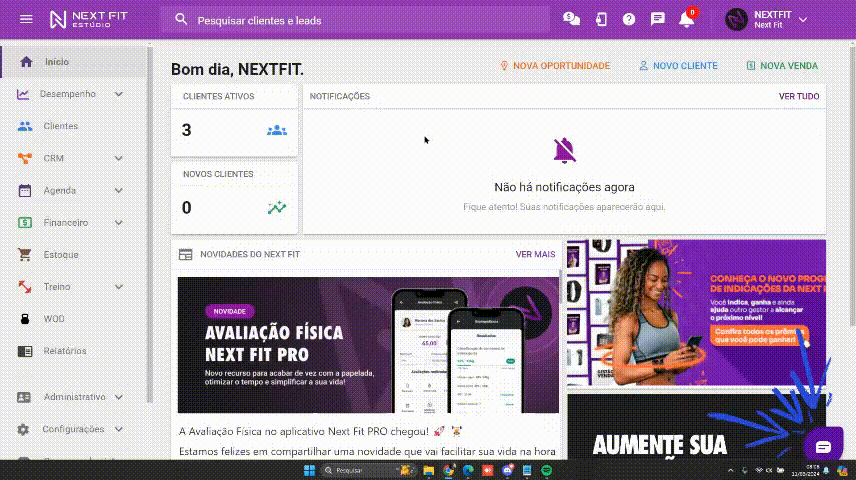Open the mobile phone lock icon
Viewport: 856px width, 480px height.
pyautogui.click(x=601, y=19)
